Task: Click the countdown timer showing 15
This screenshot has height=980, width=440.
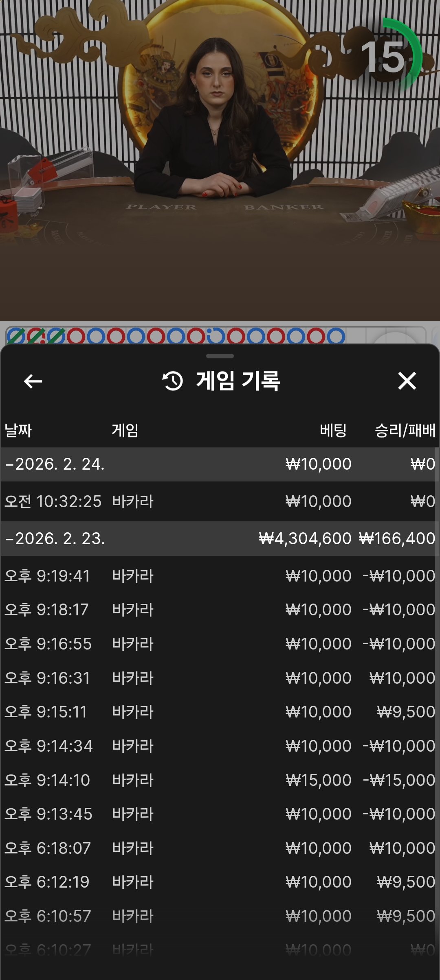Action: tap(384, 57)
